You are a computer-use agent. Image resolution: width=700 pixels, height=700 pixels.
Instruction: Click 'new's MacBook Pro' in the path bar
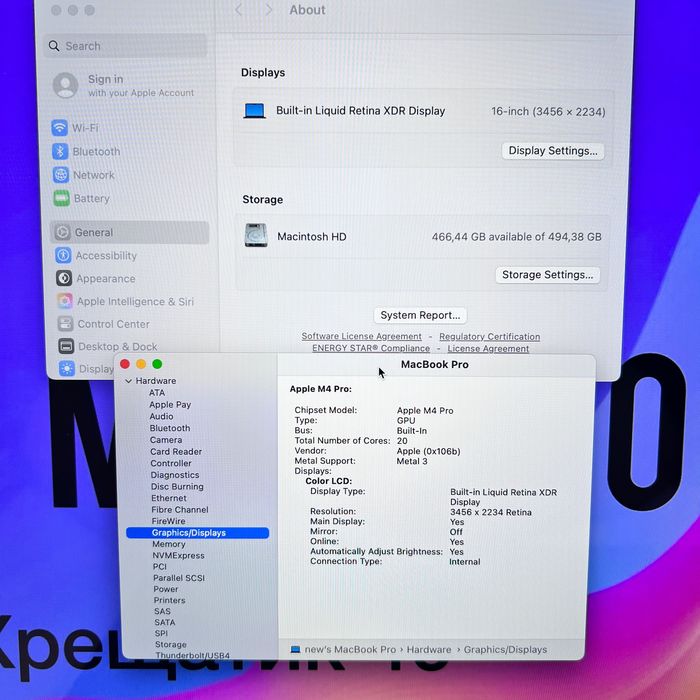pos(350,650)
